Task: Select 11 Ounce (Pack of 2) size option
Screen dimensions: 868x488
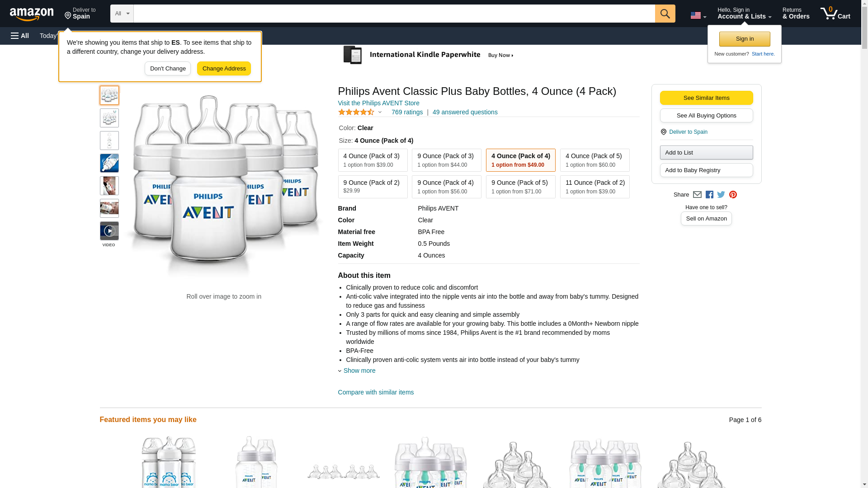Action: pos(594,187)
